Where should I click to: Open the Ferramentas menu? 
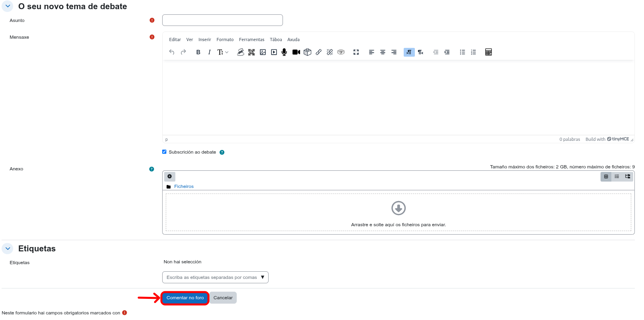(251, 40)
